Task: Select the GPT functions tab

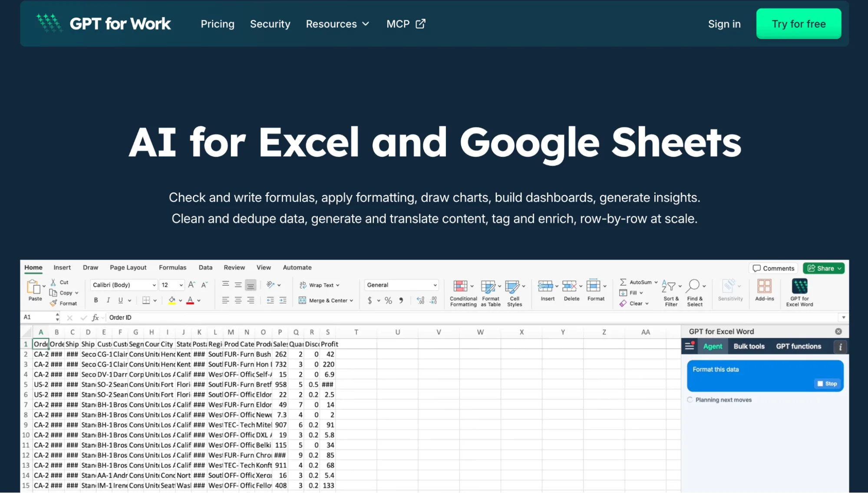Action: pos(799,346)
